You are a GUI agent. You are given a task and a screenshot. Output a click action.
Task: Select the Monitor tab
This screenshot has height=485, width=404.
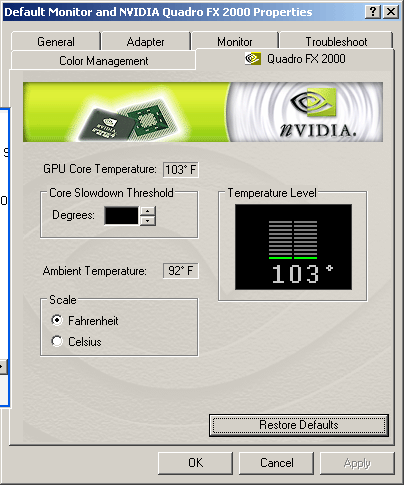[235, 42]
